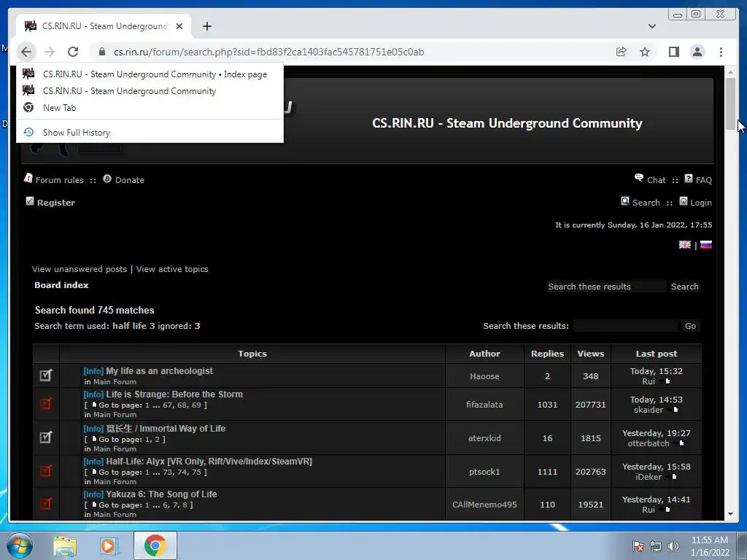This screenshot has width=747, height=560.
Task: Open topic 'Half-Life: Alyx'
Action: (x=209, y=462)
